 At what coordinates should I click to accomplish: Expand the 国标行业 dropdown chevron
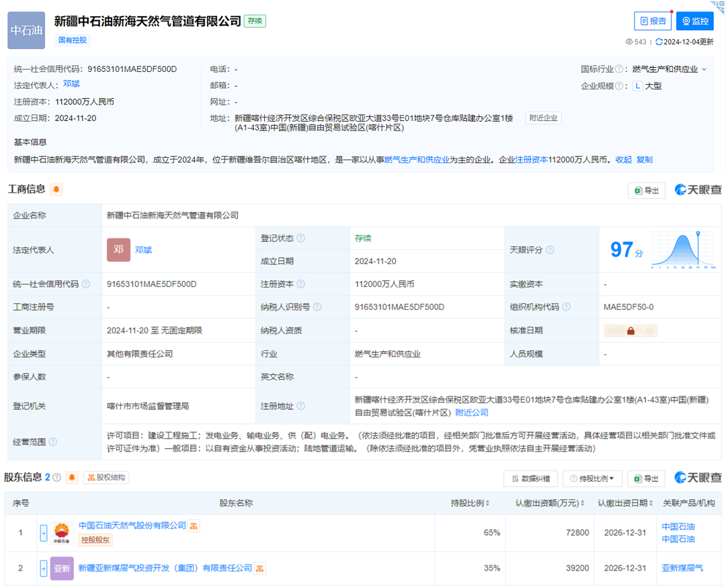pyautogui.click(x=704, y=69)
